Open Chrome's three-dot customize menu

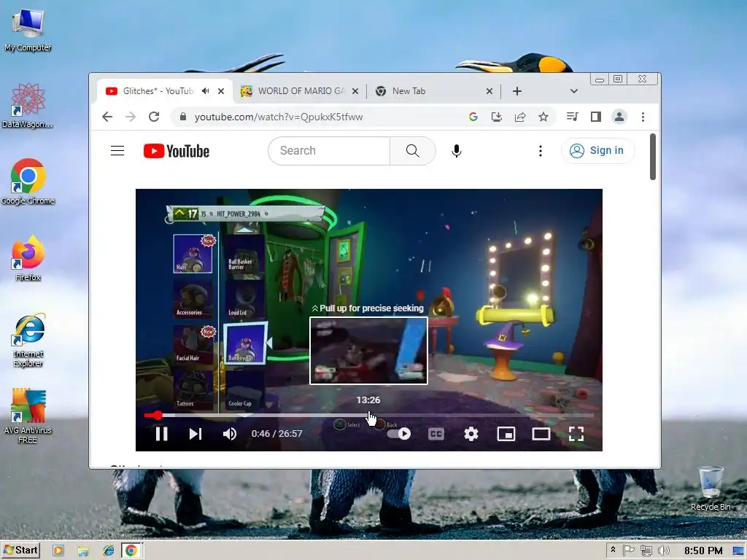(643, 117)
